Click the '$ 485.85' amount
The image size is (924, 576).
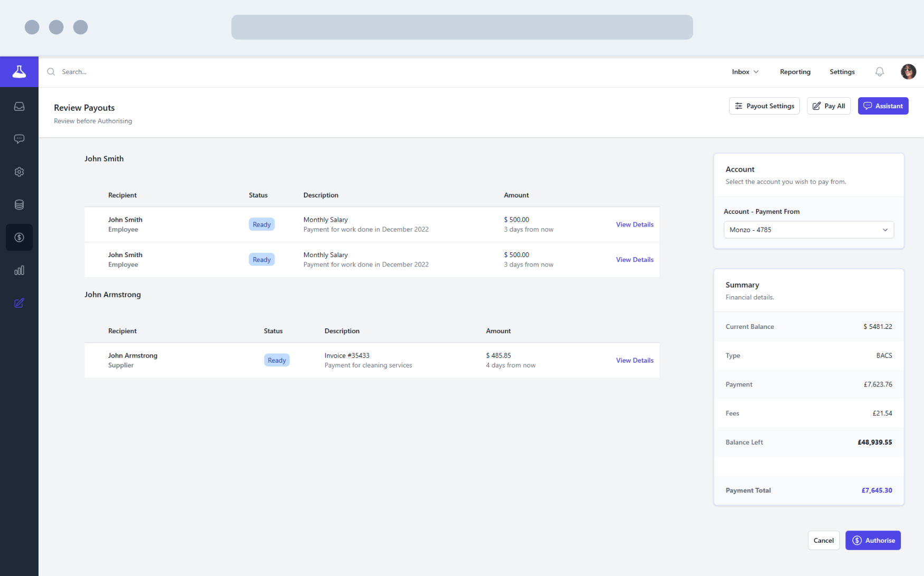pos(498,356)
